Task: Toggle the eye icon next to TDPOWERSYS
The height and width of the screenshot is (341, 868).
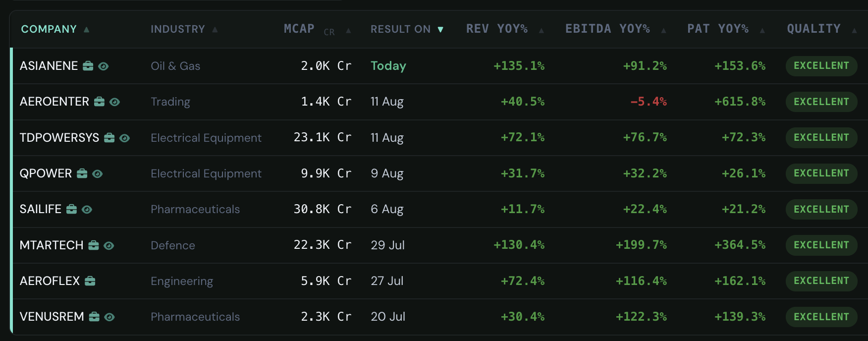Action: [x=125, y=138]
